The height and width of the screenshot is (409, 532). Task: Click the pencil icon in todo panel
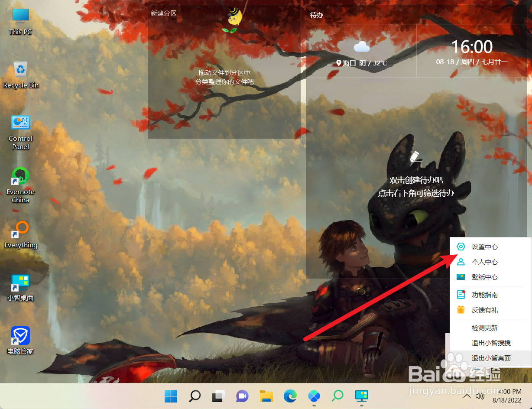pyautogui.click(x=416, y=156)
